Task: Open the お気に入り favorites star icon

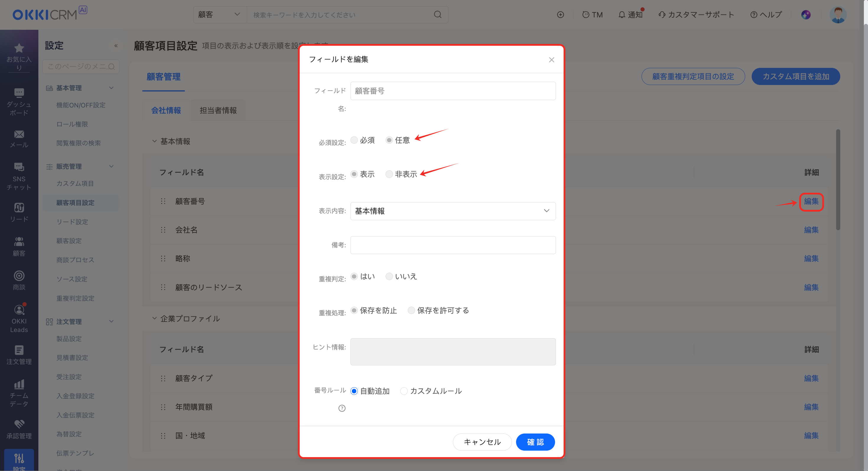Action: tap(19, 48)
